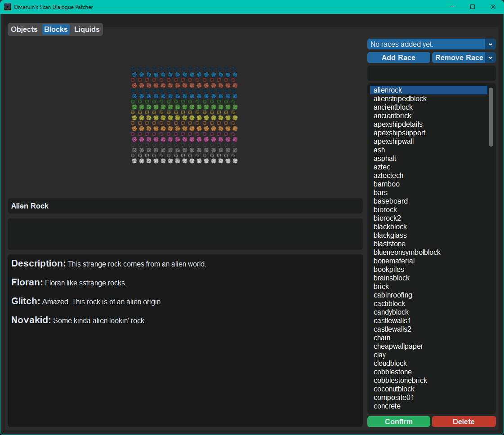Switch to the Objects tab
Viewport: 504px width, 435px height.
pyautogui.click(x=24, y=29)
